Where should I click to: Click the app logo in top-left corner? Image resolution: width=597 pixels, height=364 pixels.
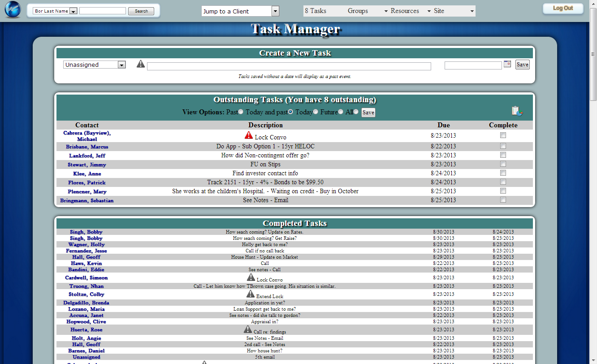pos(13,10)
